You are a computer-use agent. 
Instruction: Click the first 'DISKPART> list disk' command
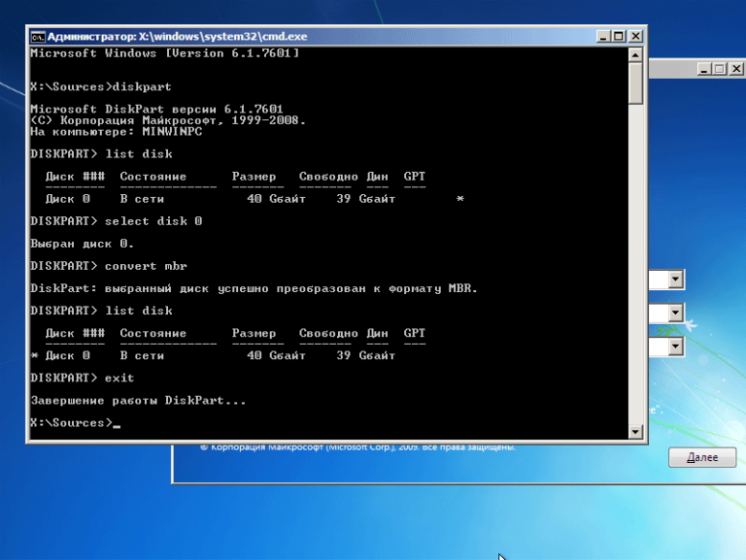101,154
